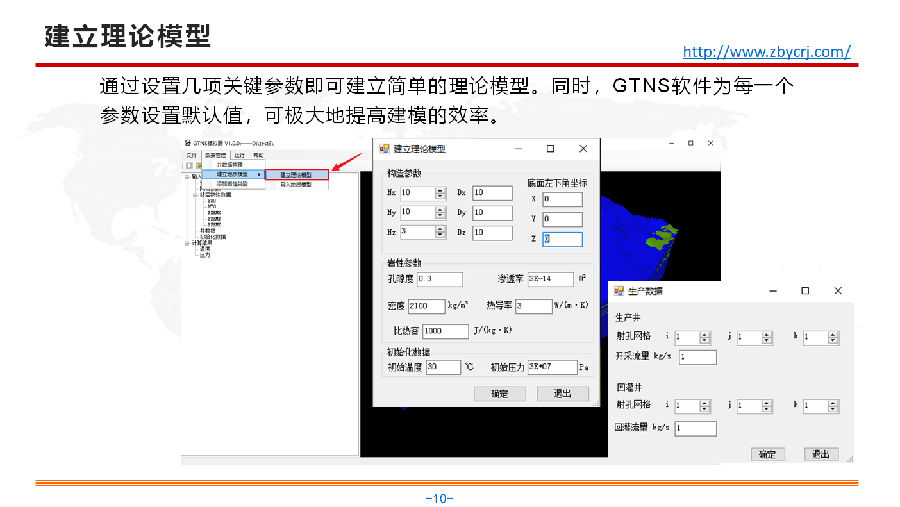Click the 孔隙度 input field
The height and width of the screenshot is (507, 900).
438,279
